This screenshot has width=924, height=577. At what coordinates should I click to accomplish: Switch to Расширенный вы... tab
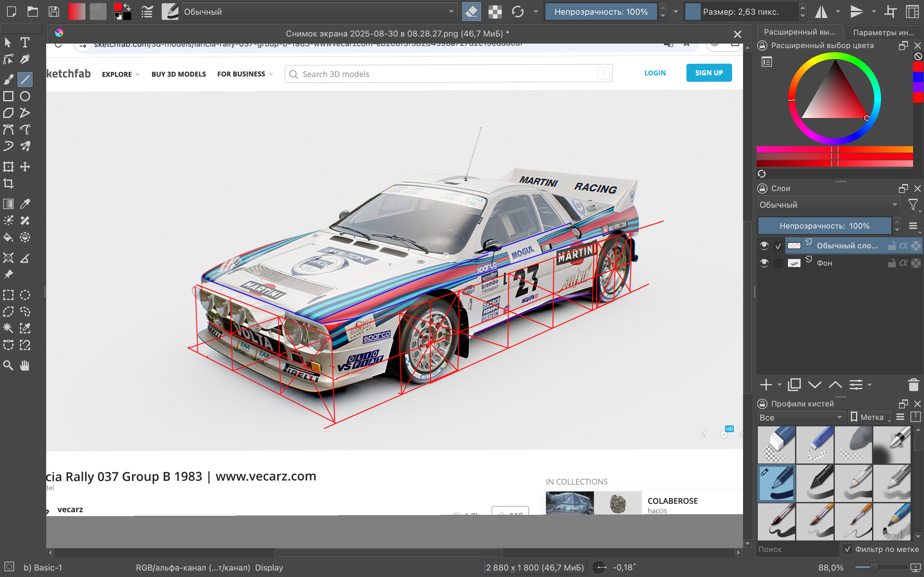coord(800,32)
